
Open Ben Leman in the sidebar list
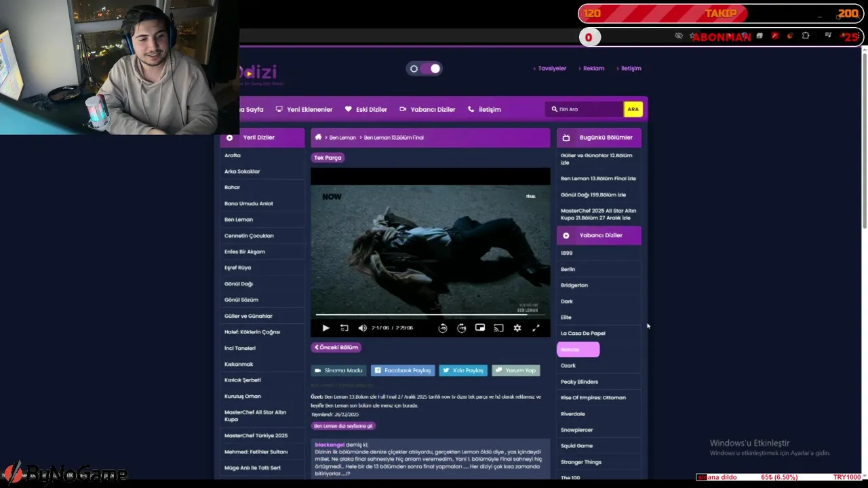[x=239, y=220]
